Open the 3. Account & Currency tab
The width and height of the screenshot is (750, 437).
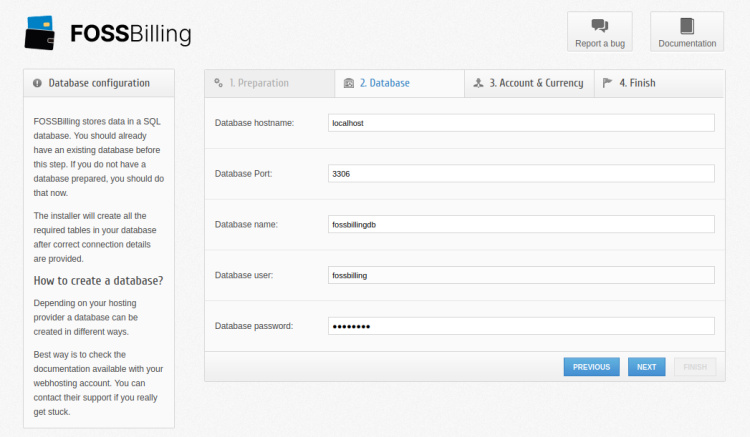(536, 83)
